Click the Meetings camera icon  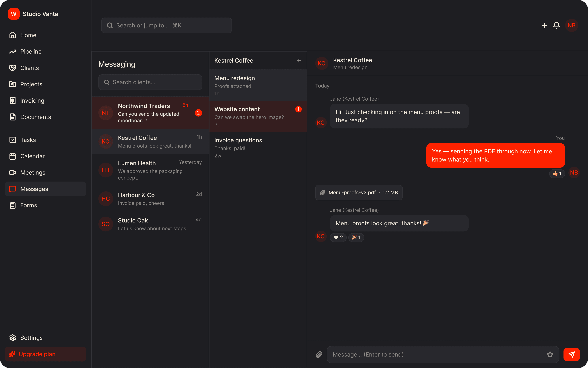click(13, 172)
